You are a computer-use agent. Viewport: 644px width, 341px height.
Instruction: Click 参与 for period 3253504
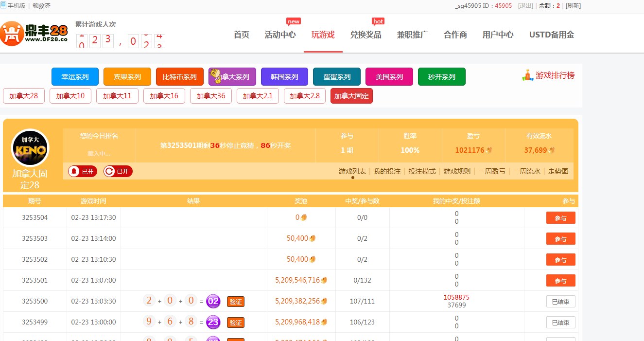[x=560, y=218]
